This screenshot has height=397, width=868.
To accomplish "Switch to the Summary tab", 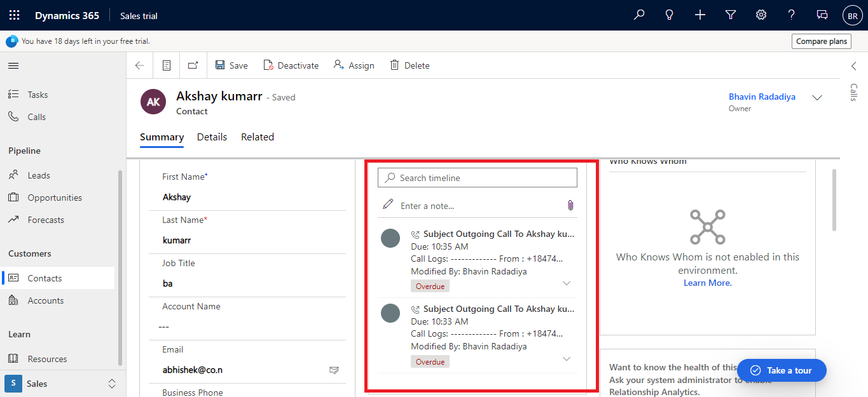I will [x=162, y=137].
